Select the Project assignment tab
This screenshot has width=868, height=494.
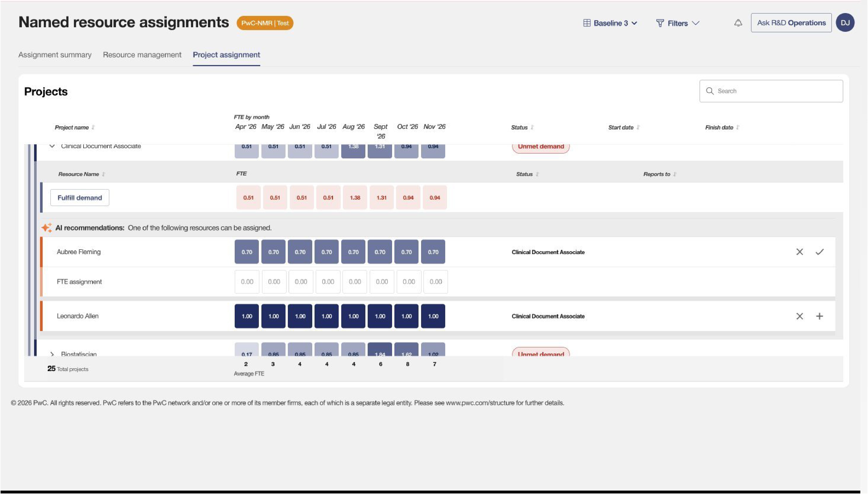click(x=226, y=55)
